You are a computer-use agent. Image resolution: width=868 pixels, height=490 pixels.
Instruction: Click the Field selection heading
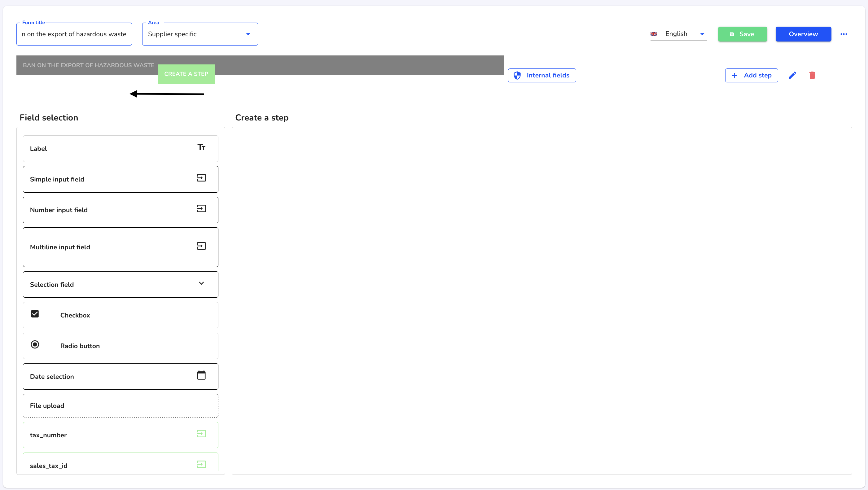tap(49, 118)
